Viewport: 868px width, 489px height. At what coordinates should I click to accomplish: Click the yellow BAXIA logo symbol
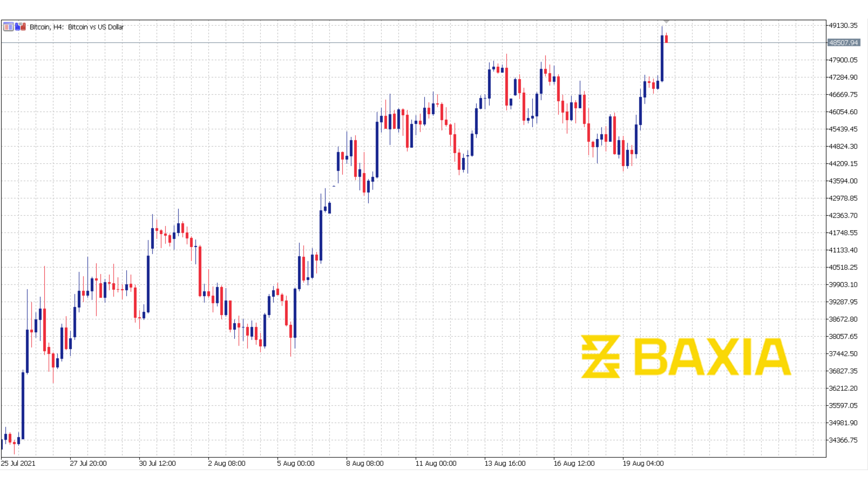pos(600,356)
